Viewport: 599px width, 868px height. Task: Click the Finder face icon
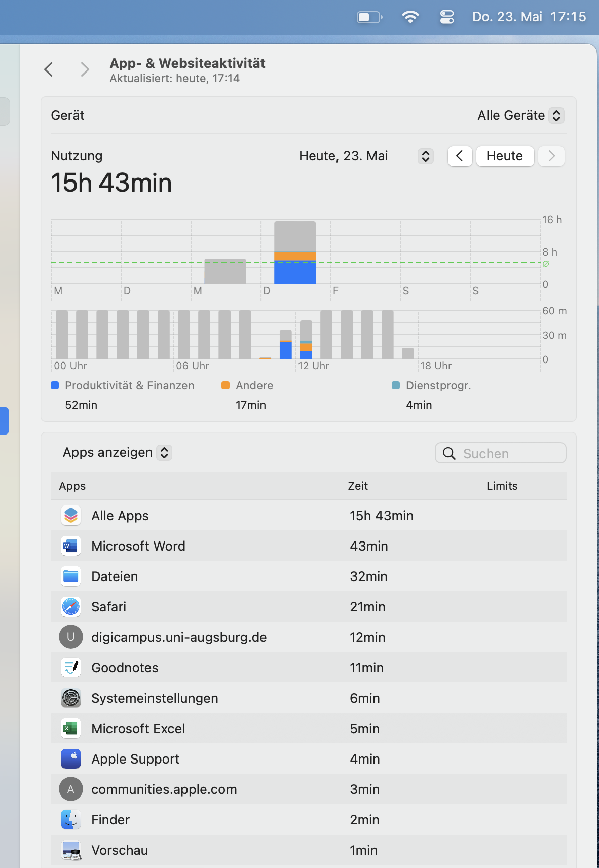click(x=71, y=820)
